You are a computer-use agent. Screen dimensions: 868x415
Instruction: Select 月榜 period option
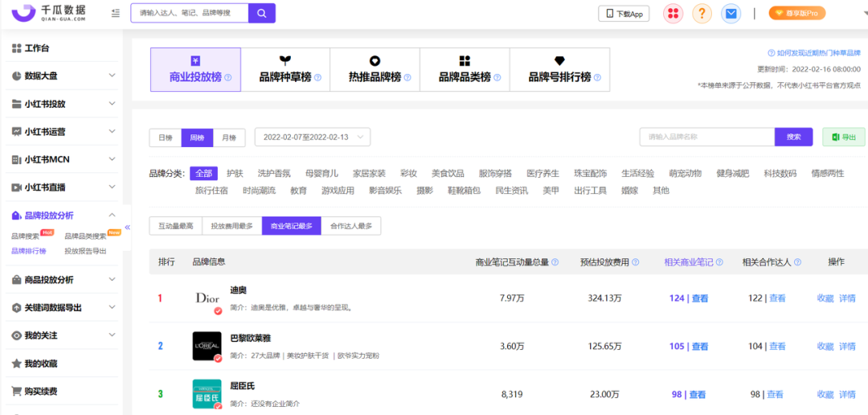click(x=229, y=138)
